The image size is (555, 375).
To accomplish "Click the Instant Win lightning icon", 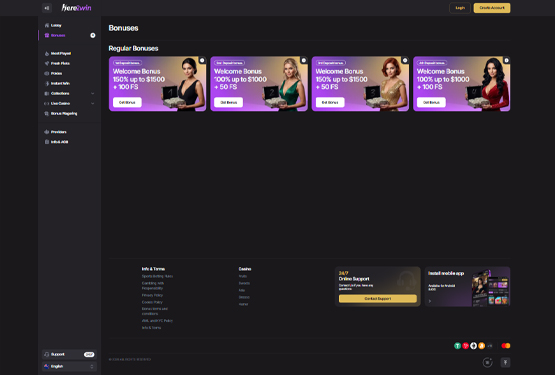I will [x=47, y=83].
